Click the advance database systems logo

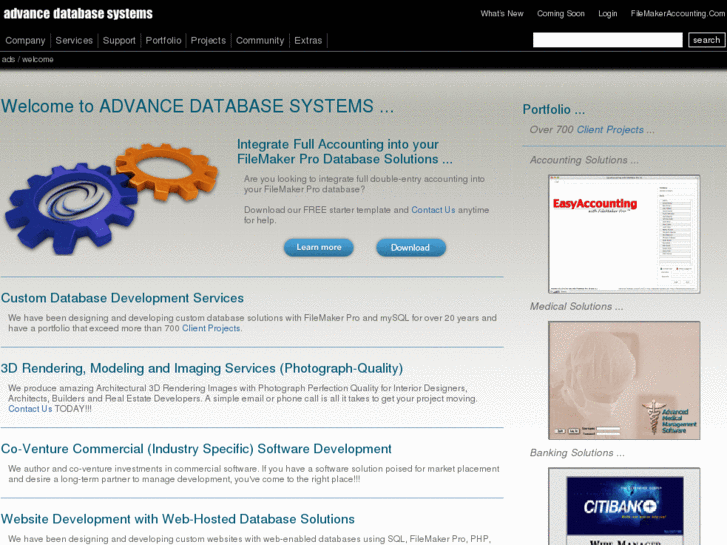[x=78, y=13]
